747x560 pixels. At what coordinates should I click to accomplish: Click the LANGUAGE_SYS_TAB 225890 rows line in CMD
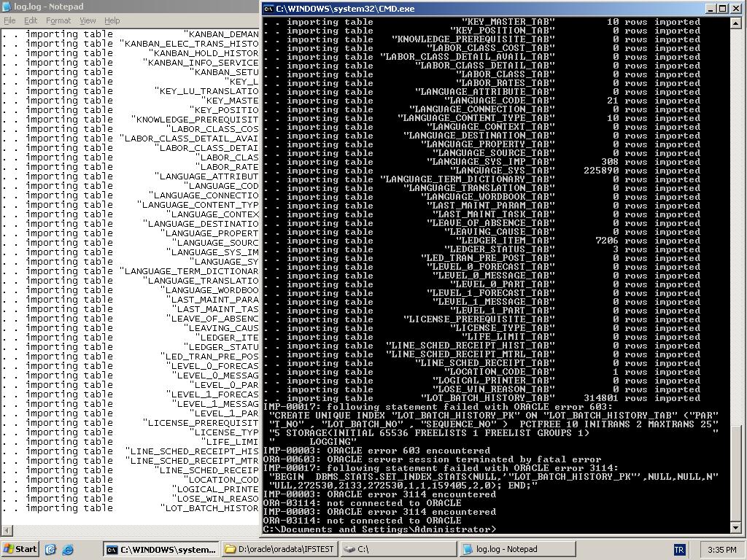[482, 171]
